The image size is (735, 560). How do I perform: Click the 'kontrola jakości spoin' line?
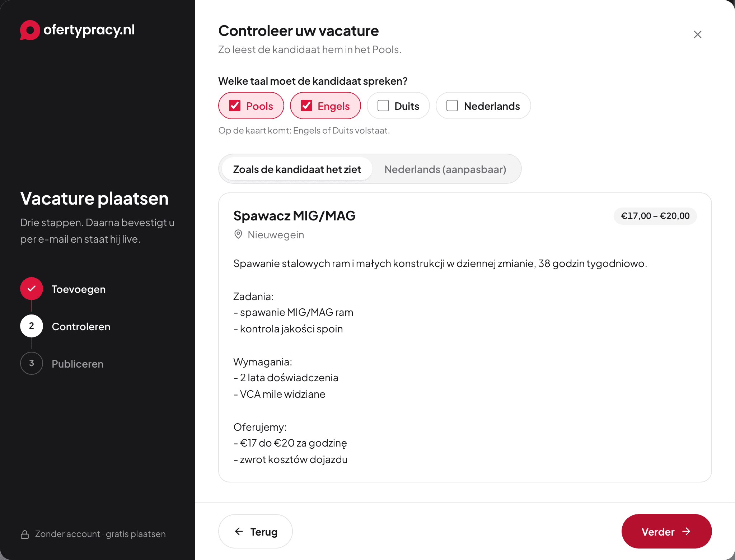288,329
